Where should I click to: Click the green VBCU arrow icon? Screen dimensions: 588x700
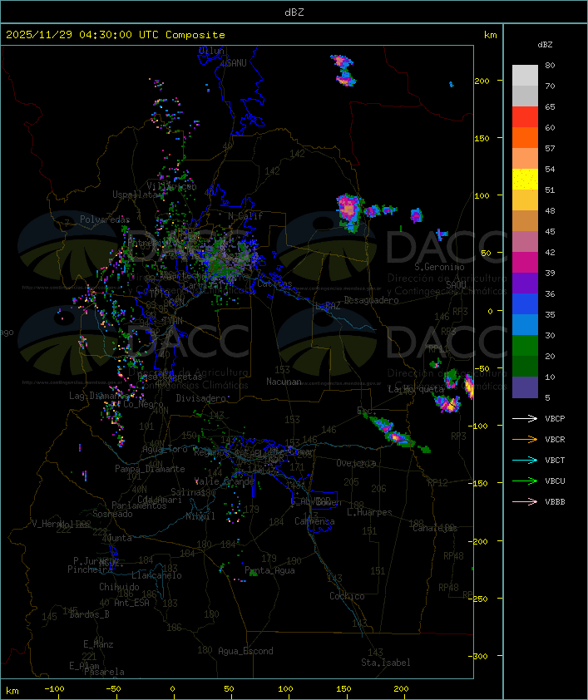(525, 481)
